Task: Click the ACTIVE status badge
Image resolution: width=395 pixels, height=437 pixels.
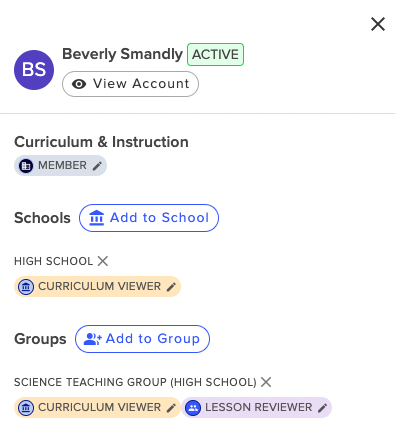Action: click(x=215, y=54)
